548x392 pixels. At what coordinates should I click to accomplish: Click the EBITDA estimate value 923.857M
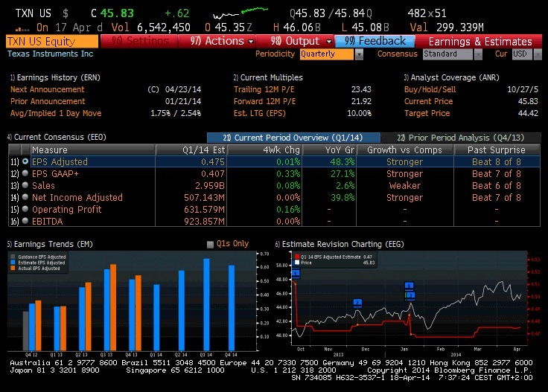tap(205, 222)
